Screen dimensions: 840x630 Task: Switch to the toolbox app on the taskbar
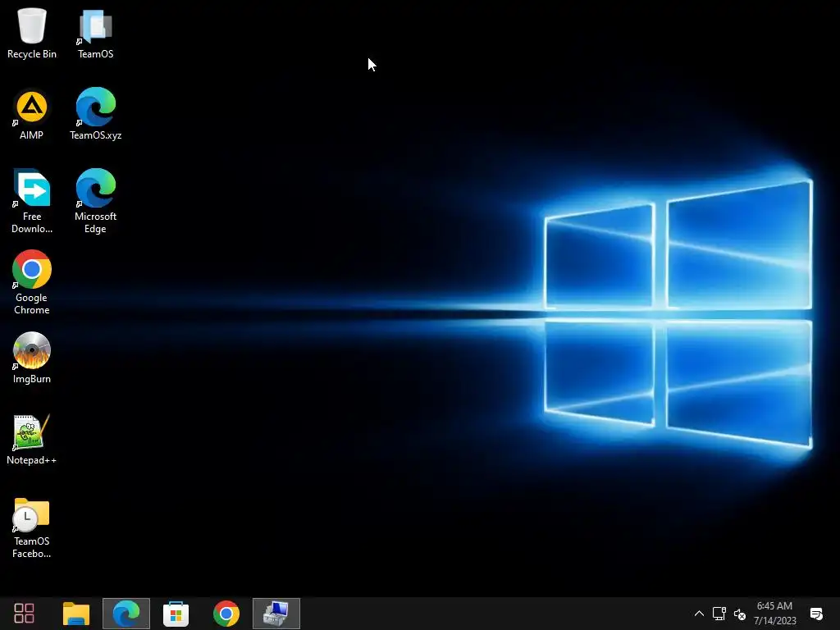pyautogui.click(x=276, y=614)
